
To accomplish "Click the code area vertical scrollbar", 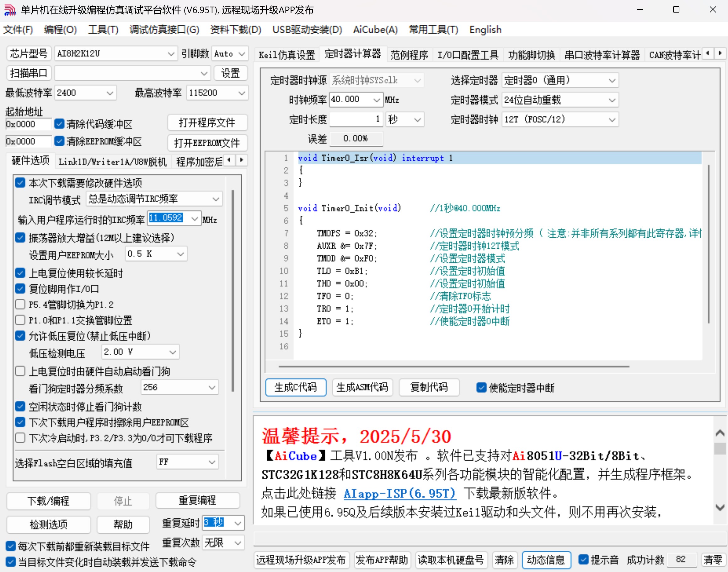I will (x=708, y=244).
